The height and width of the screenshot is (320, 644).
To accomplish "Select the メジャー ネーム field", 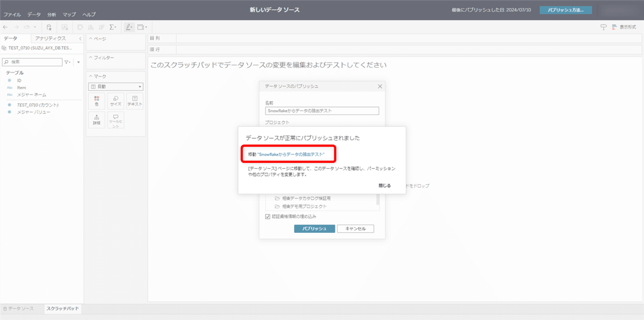I will tap(32, 95).
